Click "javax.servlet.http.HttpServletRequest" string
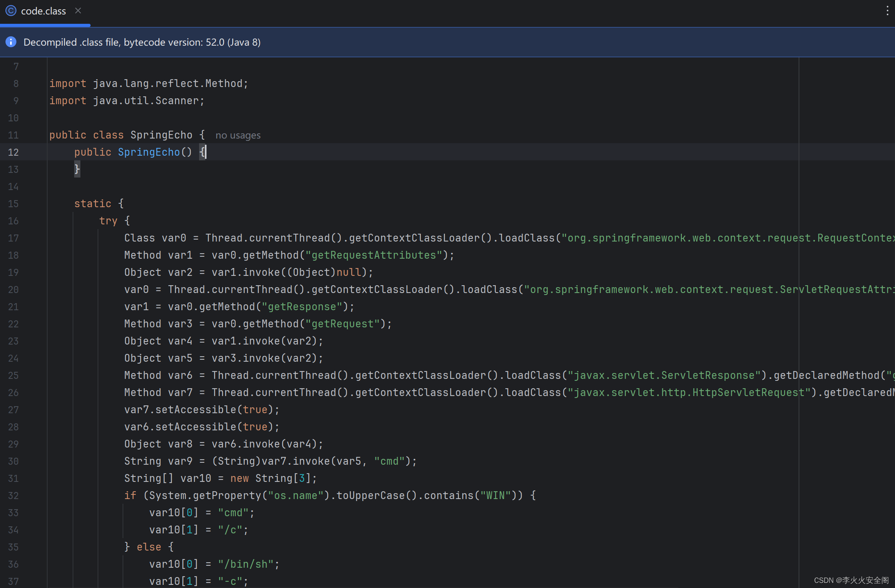 pos(689,393)
